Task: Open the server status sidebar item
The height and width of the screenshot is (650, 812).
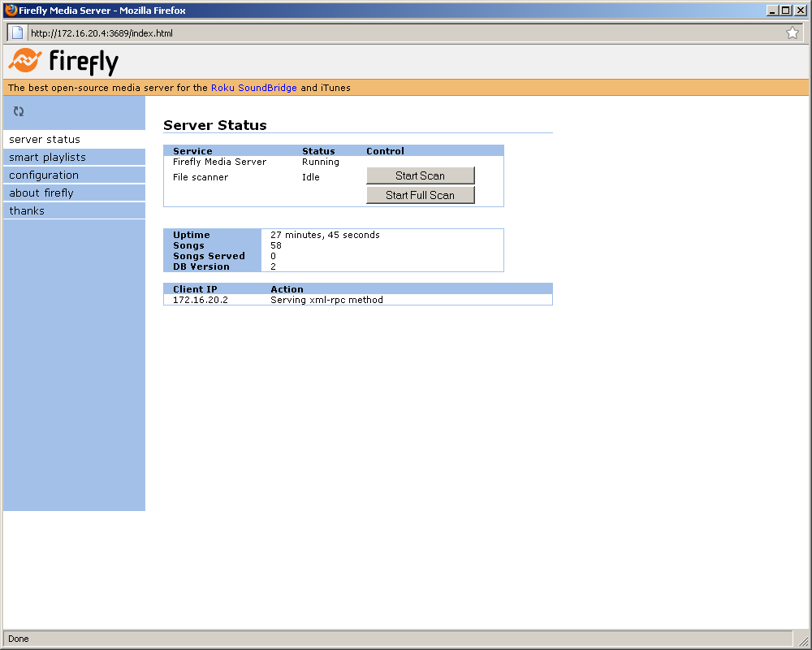Action: [x=74, y=139]
